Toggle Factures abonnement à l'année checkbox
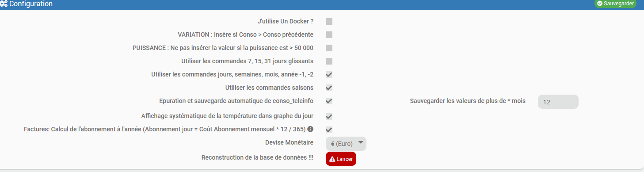 329,130
